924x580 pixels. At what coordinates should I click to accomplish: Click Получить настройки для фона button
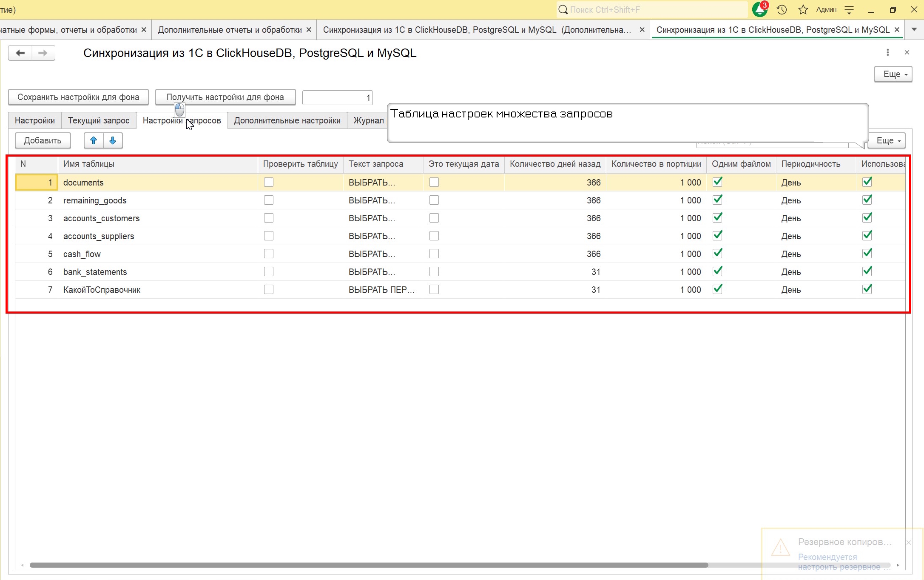(x=225, y=97)
